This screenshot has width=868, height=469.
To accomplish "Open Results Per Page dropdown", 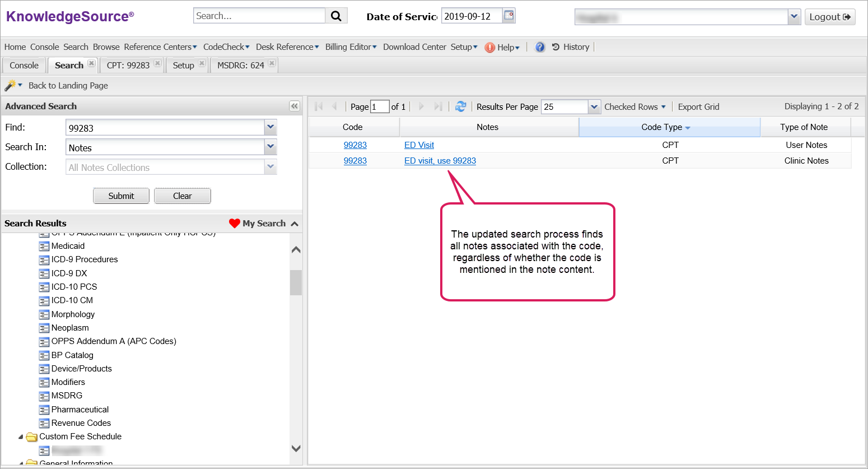I will point(594,107).
